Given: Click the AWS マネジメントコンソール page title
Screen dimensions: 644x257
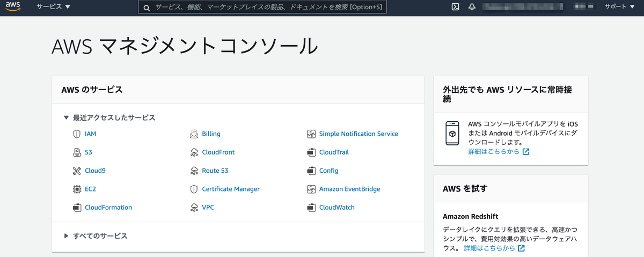Looking at the screenshot, I should pyautogui.click(x=185, y=47).
